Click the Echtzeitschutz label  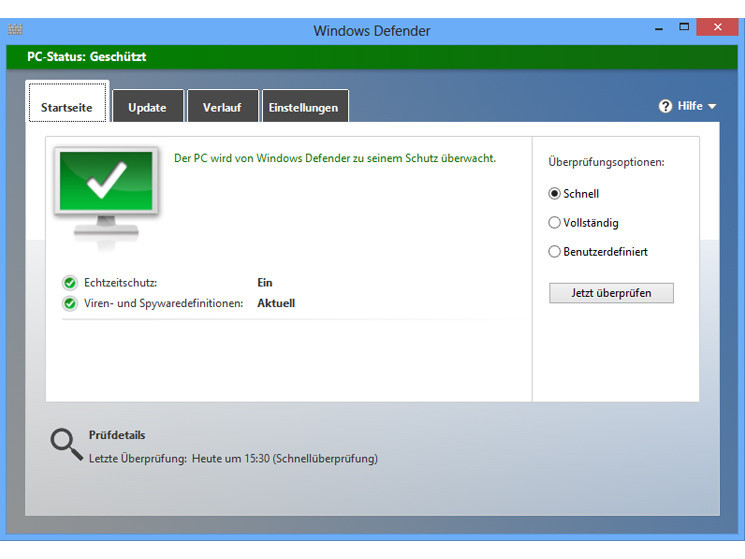coord(121,283)
